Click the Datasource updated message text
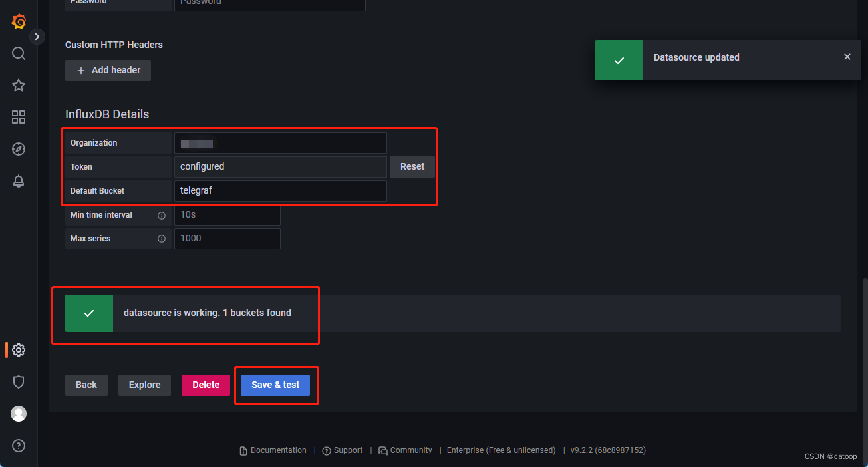868x467 pixels. [696, 57]
